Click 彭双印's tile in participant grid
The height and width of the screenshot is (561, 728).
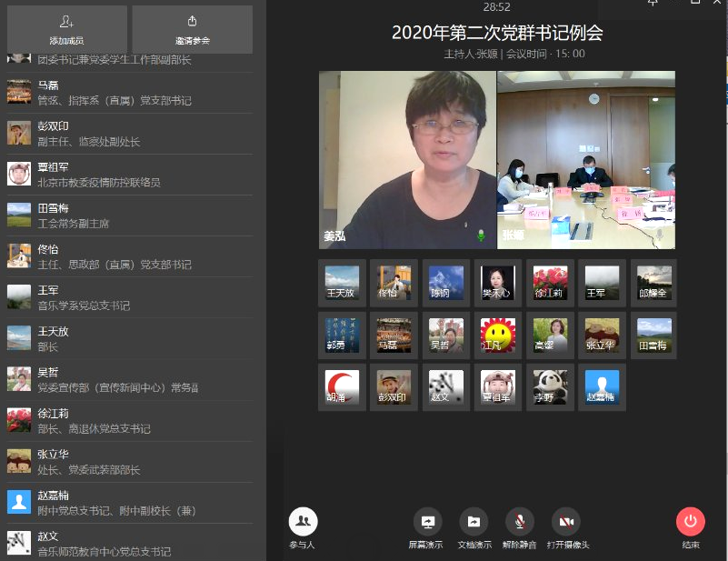394,387
